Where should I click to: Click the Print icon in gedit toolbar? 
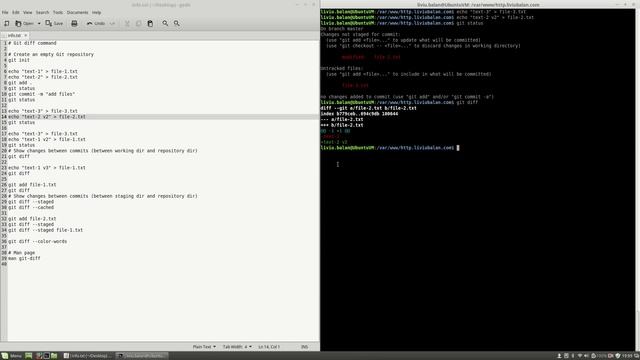click(74, 23)
